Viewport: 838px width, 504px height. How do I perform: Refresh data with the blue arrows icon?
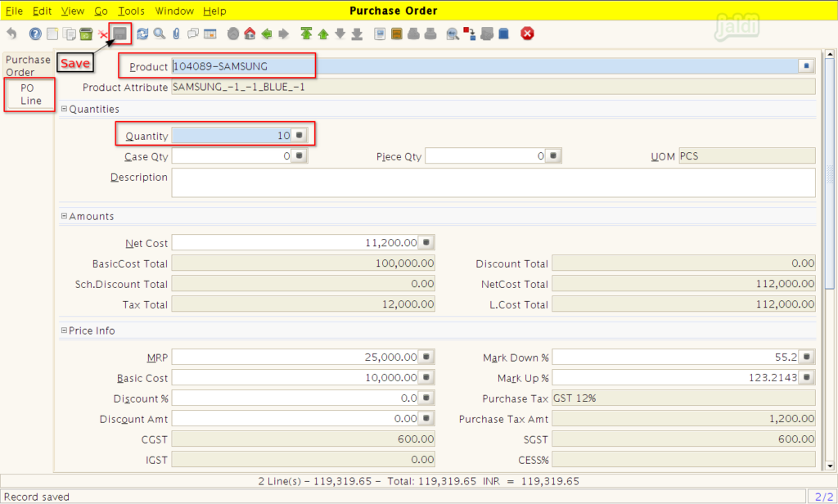pyautogui.click(x=142, y=34)
